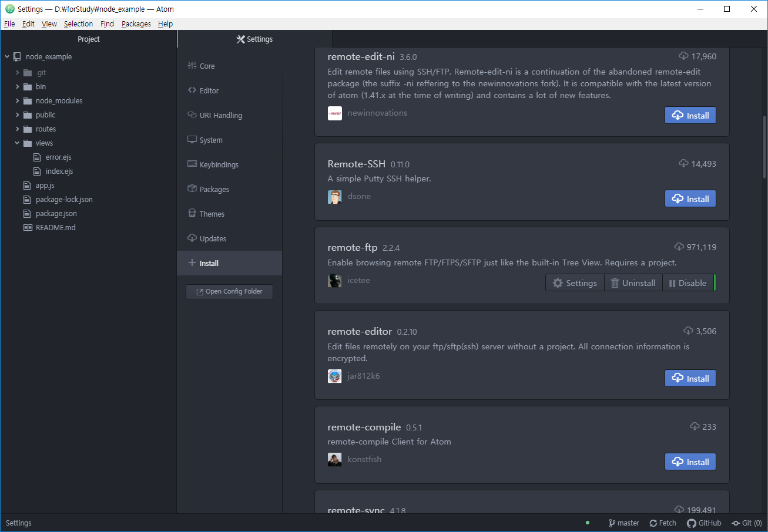Uninstall the remote-ftp package
The image size is (768, 532).
pos(633,282)
